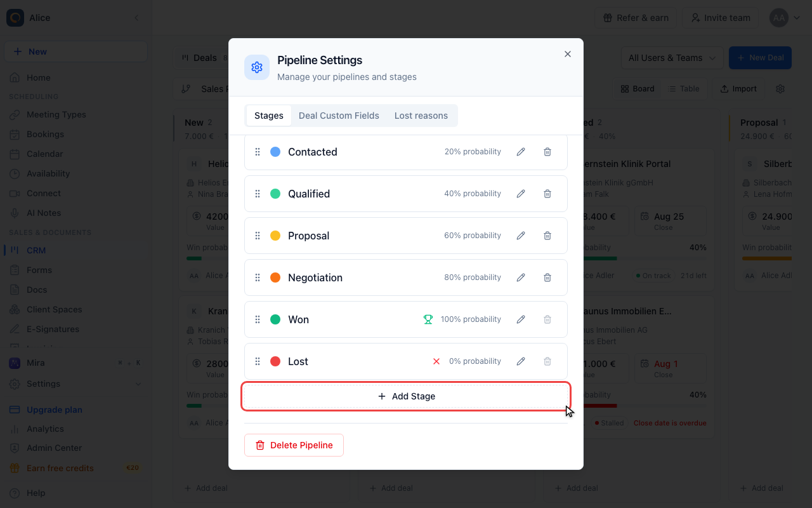Delete the Proposal stage with the trash icon
Screen dimensions: 812x508
tap(547, 236)
